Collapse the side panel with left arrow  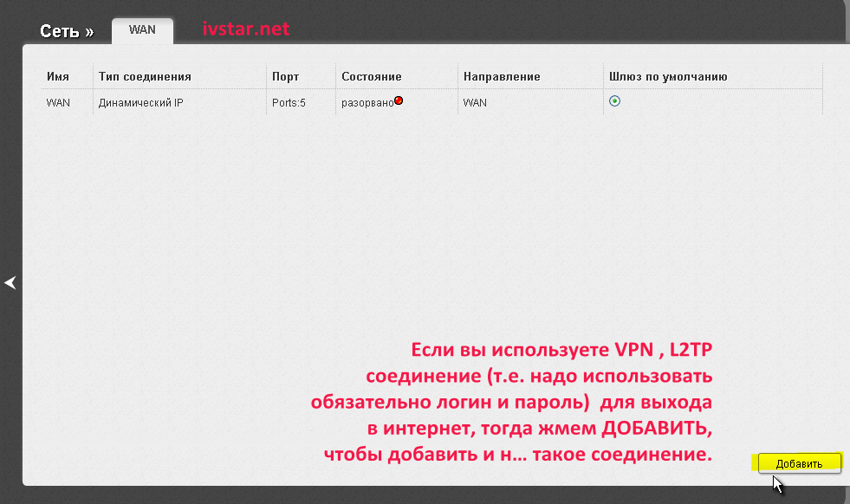10,282
